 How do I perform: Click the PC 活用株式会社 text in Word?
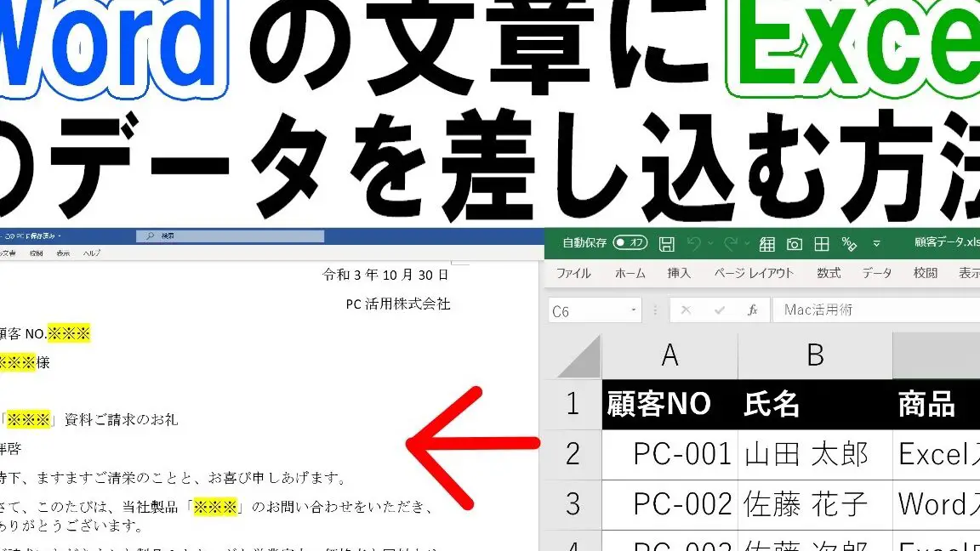tap(397, 304)
